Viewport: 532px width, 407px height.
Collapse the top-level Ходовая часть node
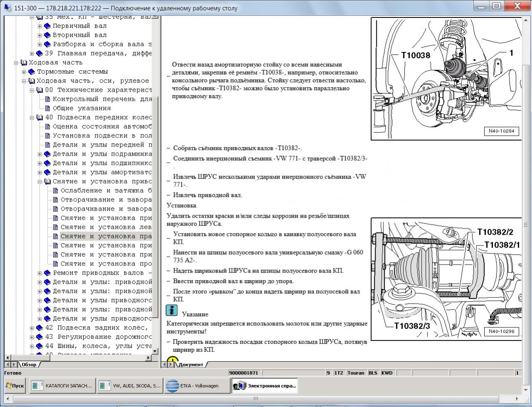[16, 62]
